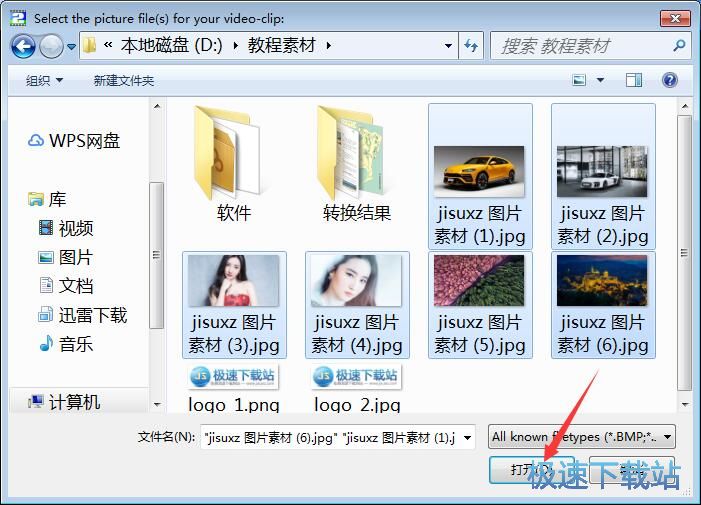This screenshot has width=701, height=505.
Task: Click 教程素材 in address path
Action: click(x=282, y=45)
